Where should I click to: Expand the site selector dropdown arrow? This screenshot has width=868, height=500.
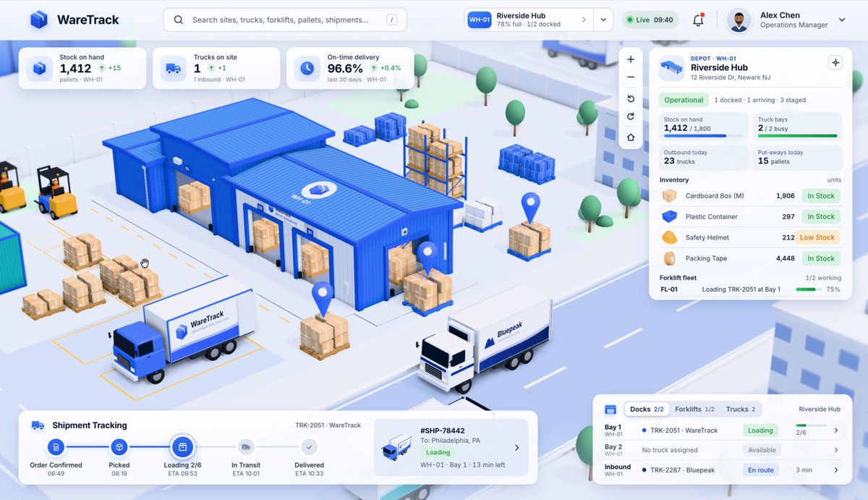click(x=603, y=20)
